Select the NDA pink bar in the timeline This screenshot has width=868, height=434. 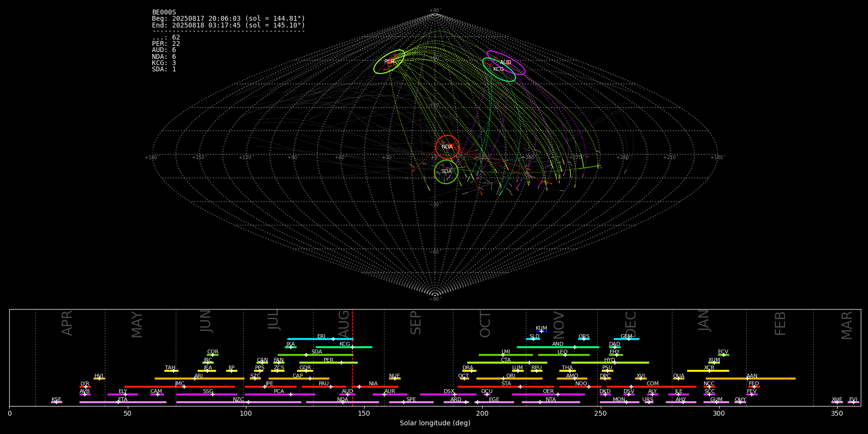342,402
